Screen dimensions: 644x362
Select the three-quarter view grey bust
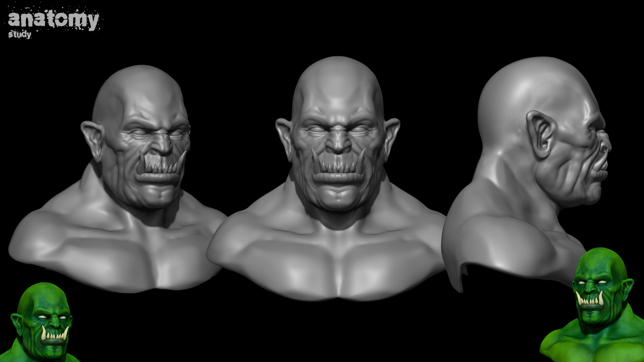pos(117,178)
